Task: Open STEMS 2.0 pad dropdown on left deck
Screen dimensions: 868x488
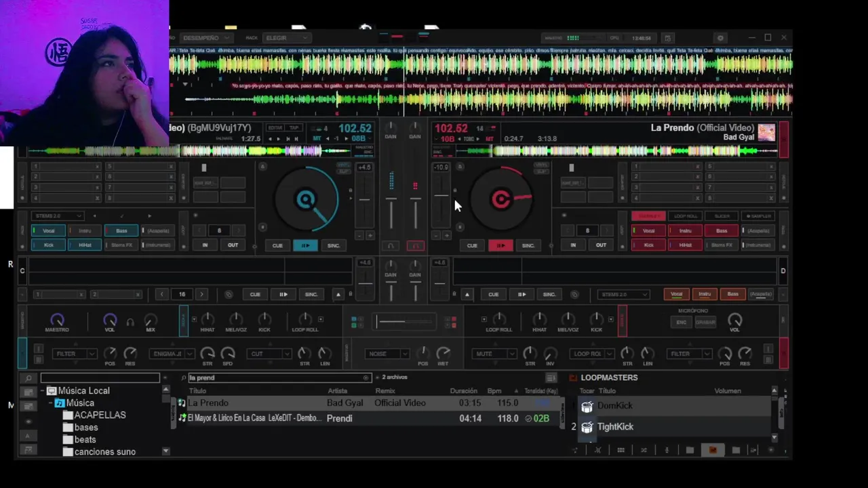Action: click(x=57, y=216)
